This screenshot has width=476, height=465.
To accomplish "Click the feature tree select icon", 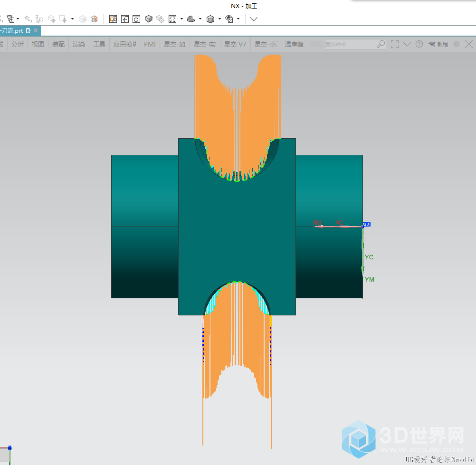I will point(39,19).
